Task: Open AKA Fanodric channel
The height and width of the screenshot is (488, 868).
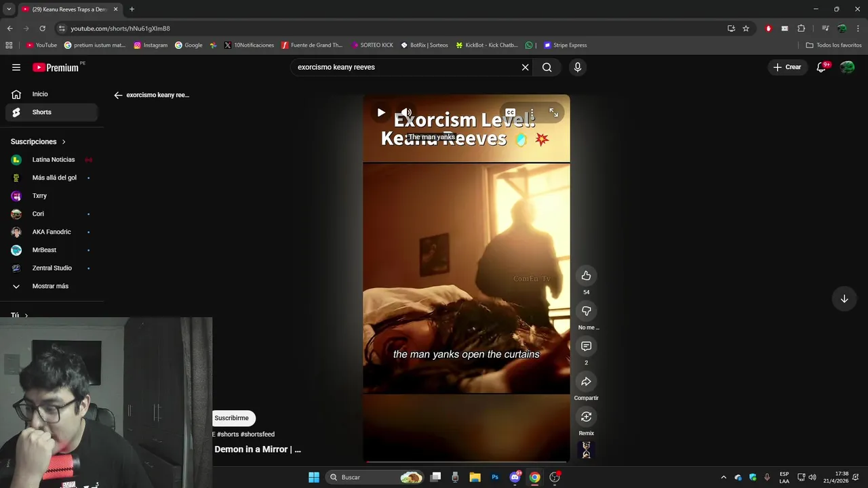Action: click(52, 232)
